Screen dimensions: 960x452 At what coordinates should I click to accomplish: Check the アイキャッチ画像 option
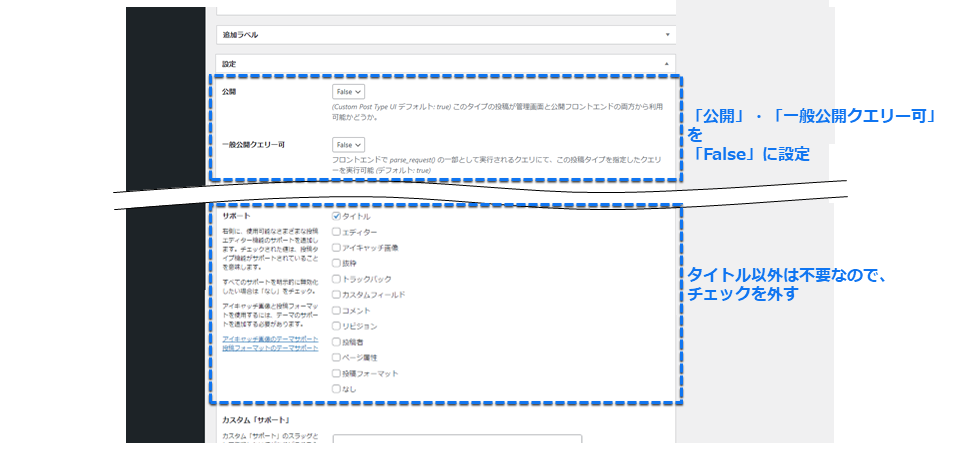[x=337, y=247]
